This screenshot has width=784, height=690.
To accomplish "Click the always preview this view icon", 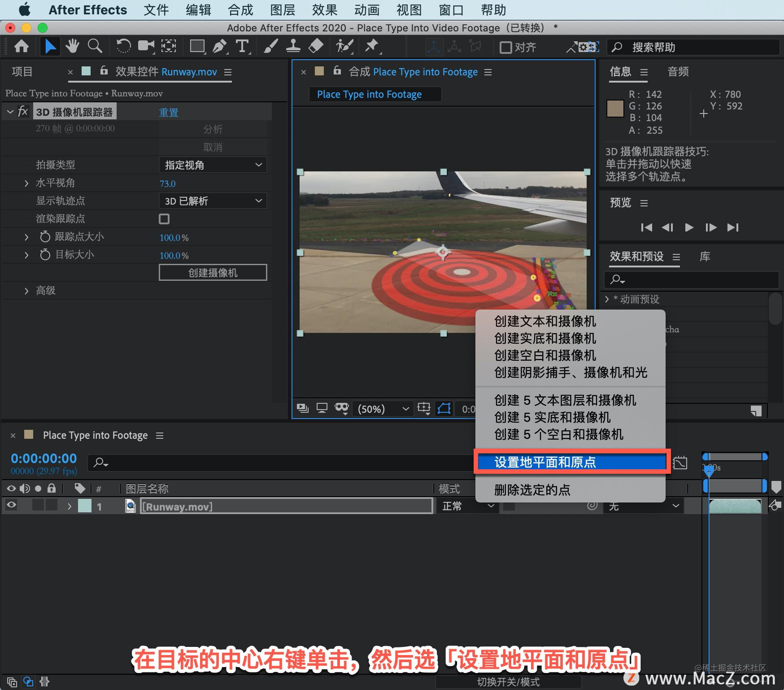I will (x=303, y=408).
